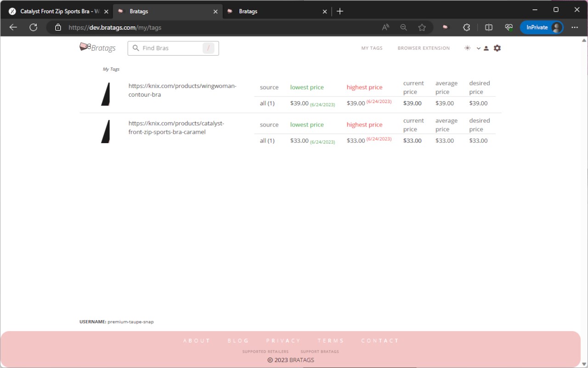This screenshot has height=368, width=588.
Task: Open TERMS footer link
Action: [331, 341]
